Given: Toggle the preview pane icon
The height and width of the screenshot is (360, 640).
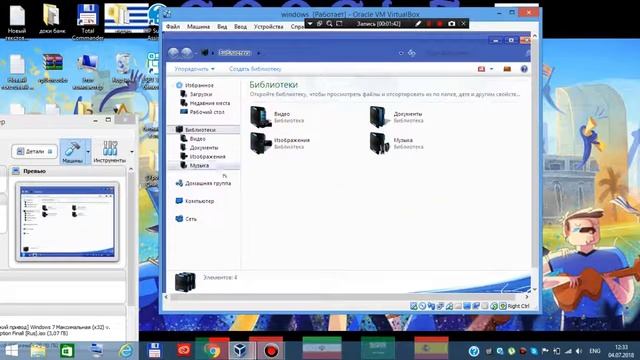Looking at the screenshot, I should (507, 69).
